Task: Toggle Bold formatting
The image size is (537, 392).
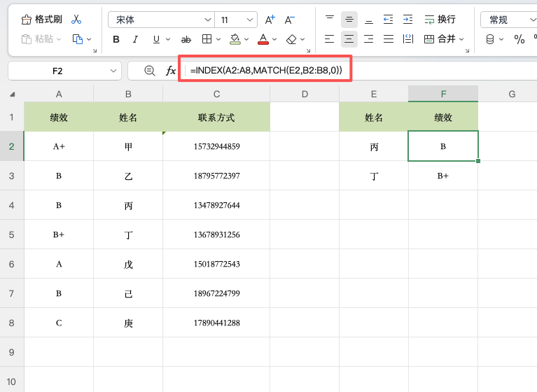Action: click(116, 39)
